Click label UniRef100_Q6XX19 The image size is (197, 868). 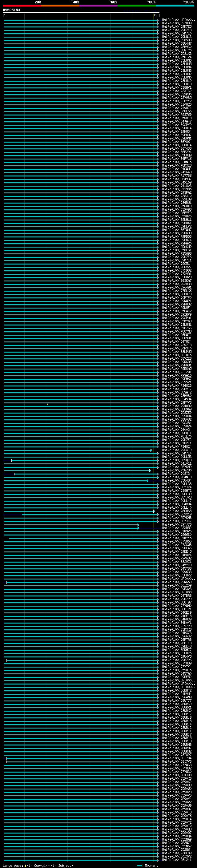(x=177, y=514)
